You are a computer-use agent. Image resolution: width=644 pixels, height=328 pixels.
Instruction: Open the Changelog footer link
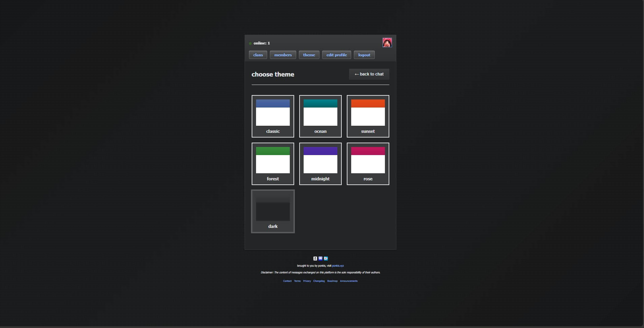pos(319,281)
